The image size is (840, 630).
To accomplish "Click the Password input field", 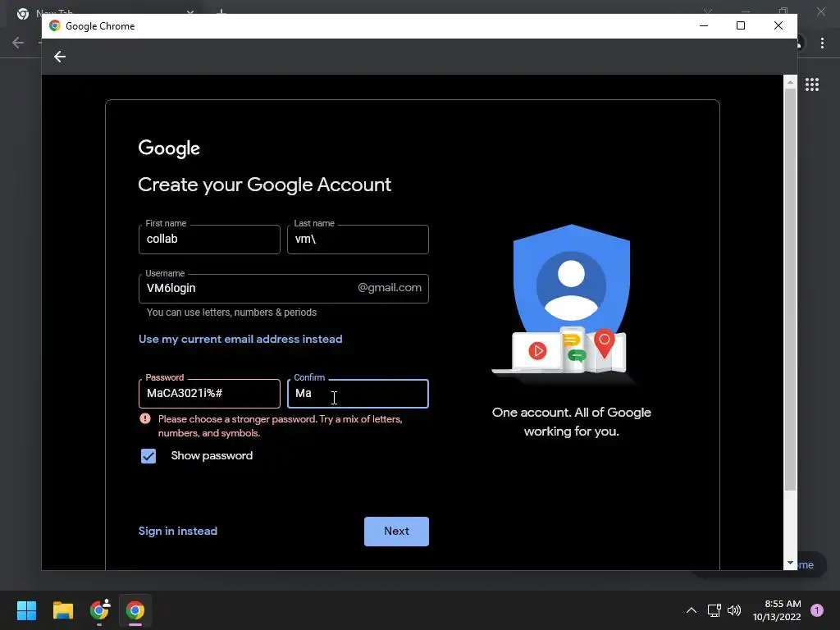I will point(209,394).
